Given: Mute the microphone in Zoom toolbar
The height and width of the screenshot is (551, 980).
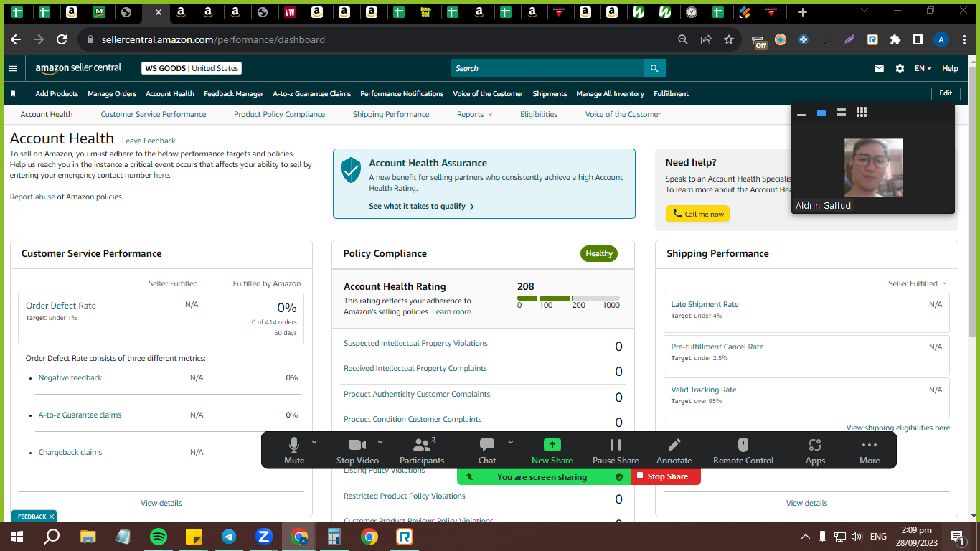Looking at the screenshot, I should click(x=294, y=450).
